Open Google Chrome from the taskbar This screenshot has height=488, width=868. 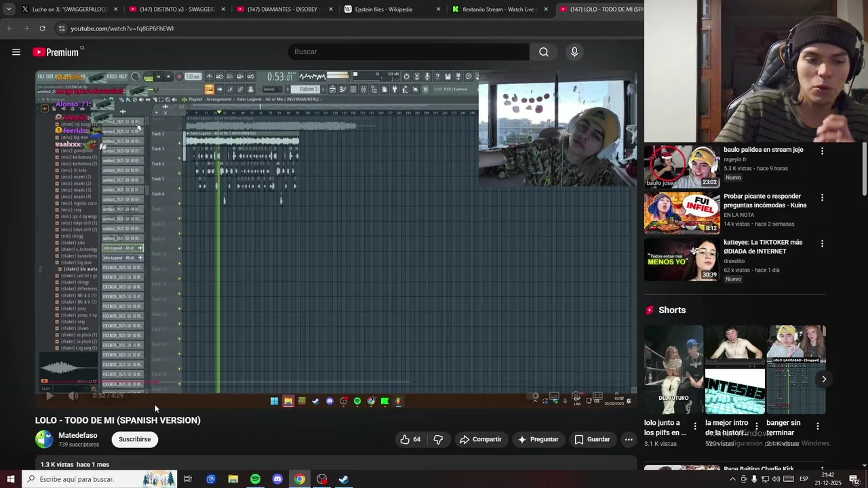299,479
